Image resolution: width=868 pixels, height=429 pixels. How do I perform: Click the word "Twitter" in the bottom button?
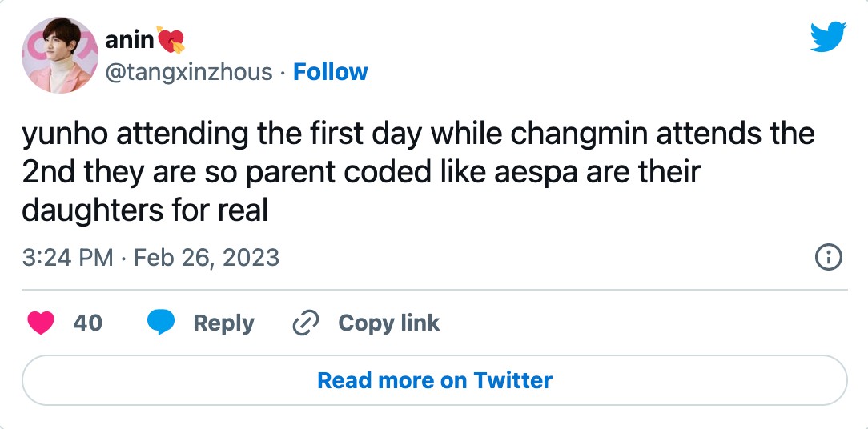coord(512,379)
